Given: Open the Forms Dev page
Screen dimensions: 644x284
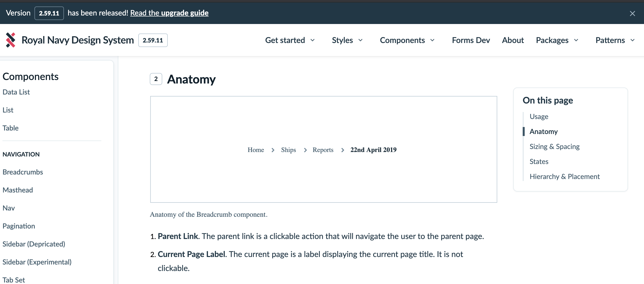Looking at the screenshot, I should pos(471,40).
